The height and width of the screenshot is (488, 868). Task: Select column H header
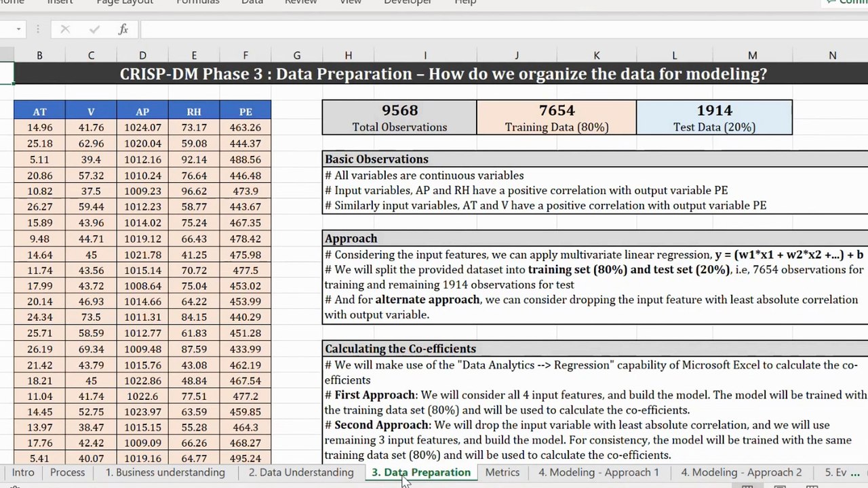point(348,56)
